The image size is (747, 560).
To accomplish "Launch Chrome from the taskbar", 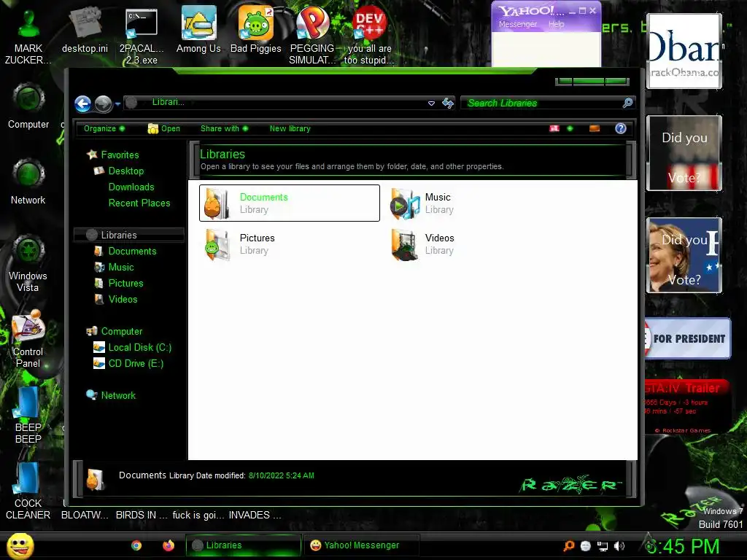I will click(x=136, y=545).
